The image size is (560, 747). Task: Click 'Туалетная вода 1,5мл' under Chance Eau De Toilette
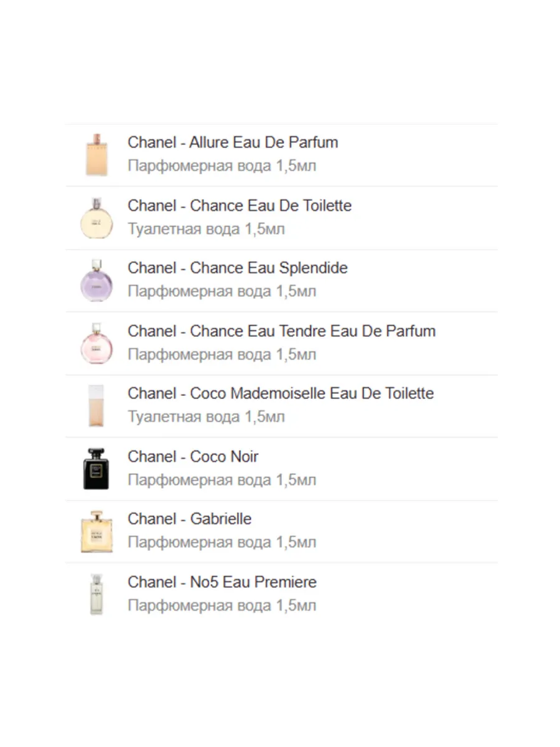pyautogui.click(x=206, y=229)
